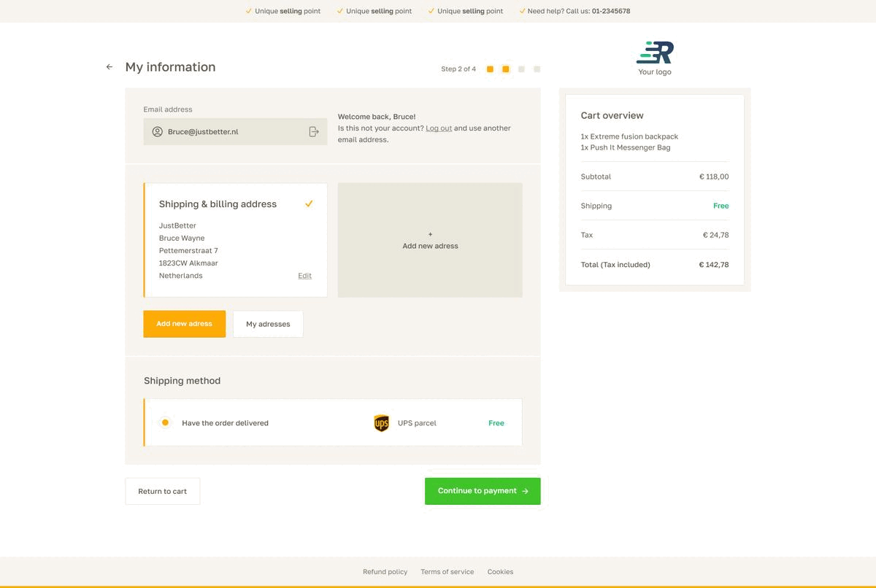Click the arrow on Continue to payment
Viewport: 876px width, 588px height.
click(x=525, y=492)
